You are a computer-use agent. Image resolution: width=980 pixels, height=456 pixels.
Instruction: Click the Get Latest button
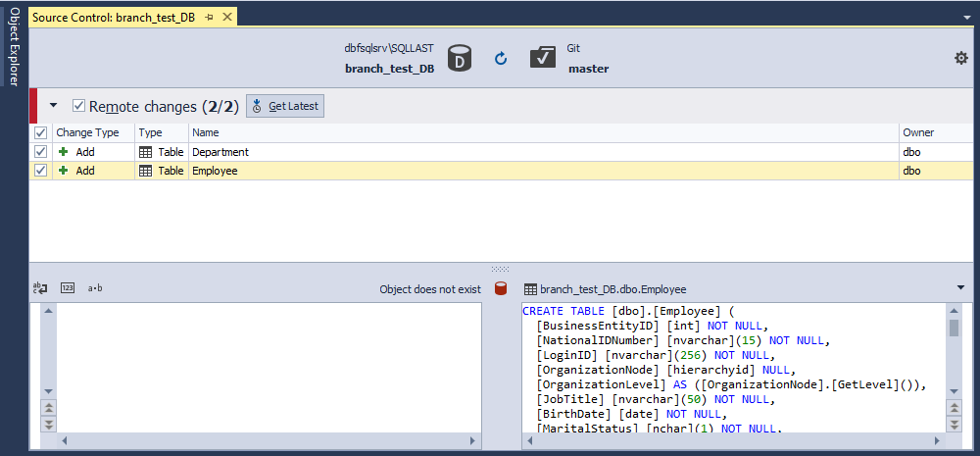(x=285, y=106)
